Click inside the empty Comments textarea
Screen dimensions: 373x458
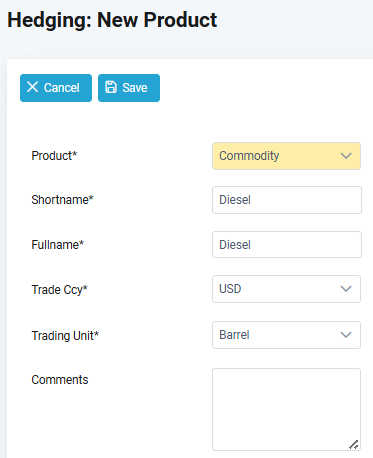point(287,410)
